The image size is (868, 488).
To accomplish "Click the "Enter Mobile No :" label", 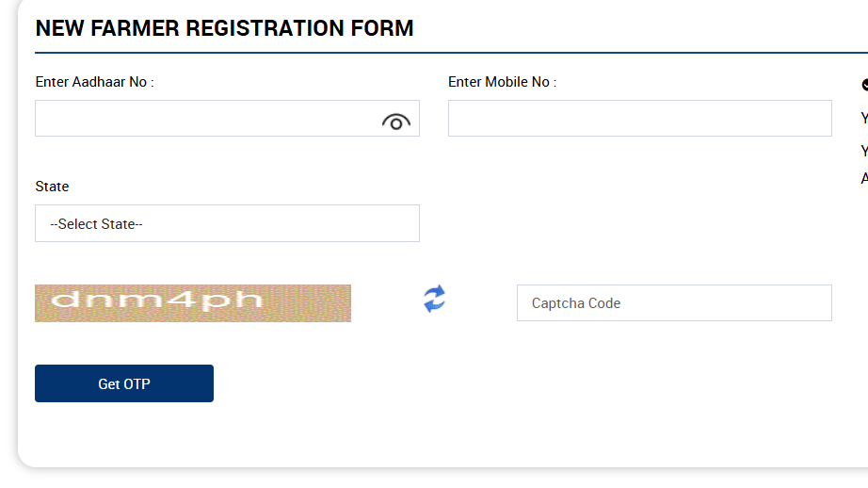I will tap(502, 82).
